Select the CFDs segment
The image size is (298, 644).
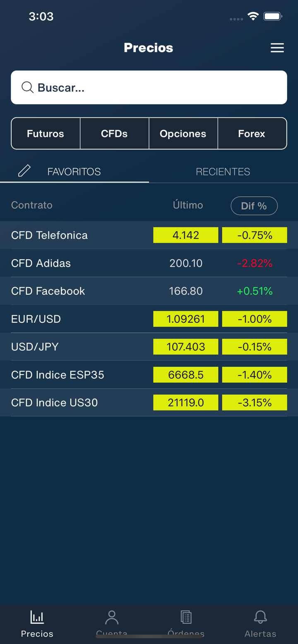click(114, 134)
